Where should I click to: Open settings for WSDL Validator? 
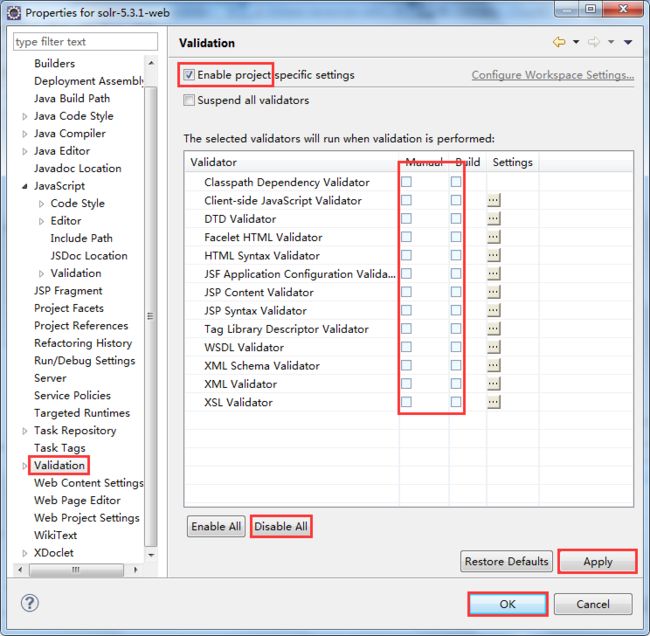point(493,347)
